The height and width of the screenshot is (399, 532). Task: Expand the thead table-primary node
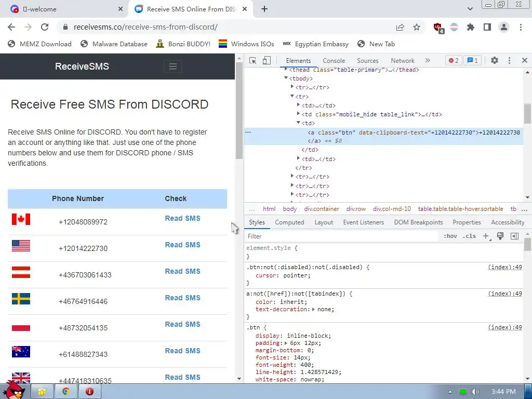tap(286, 70)
